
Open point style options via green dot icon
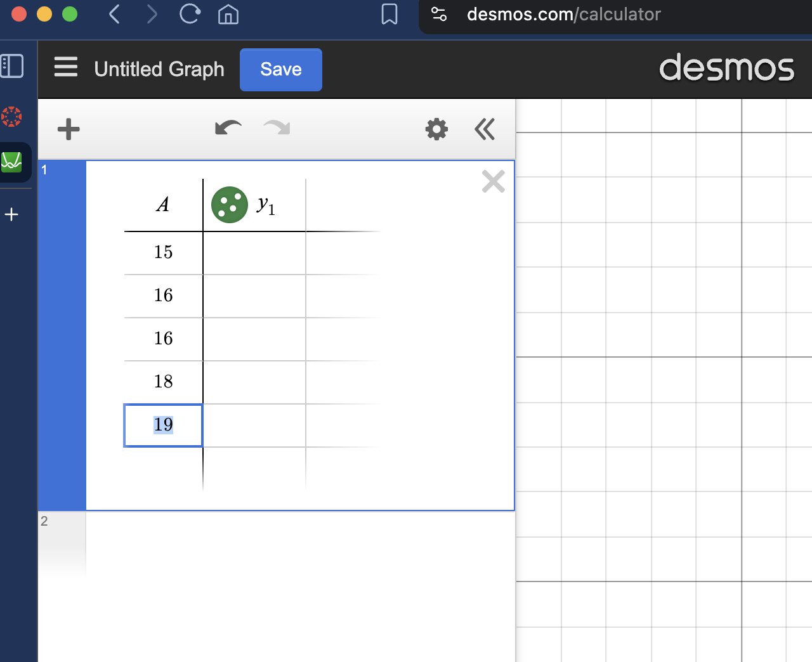(229, 204)
